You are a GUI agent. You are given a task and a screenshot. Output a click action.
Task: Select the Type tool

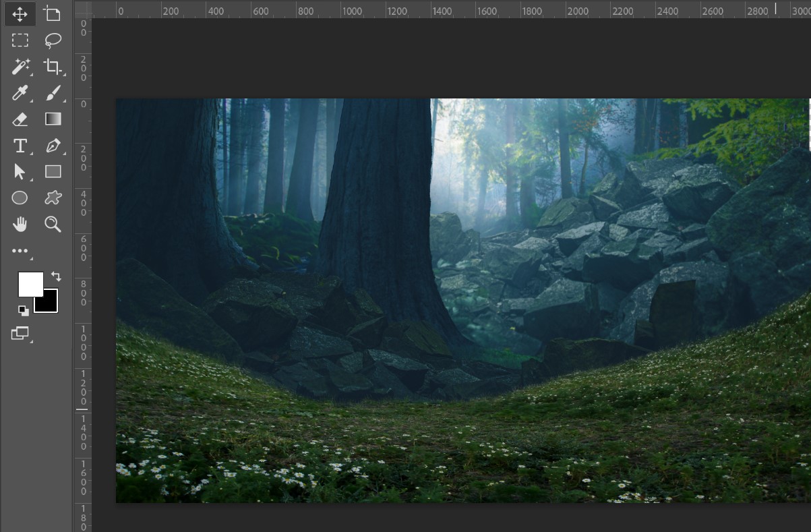point(20,146)
